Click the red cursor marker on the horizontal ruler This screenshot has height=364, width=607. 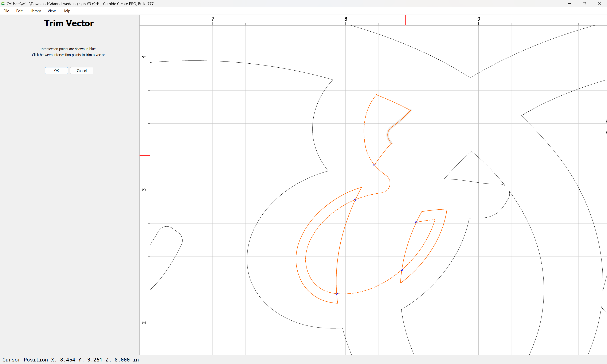[x=406, y=20]
